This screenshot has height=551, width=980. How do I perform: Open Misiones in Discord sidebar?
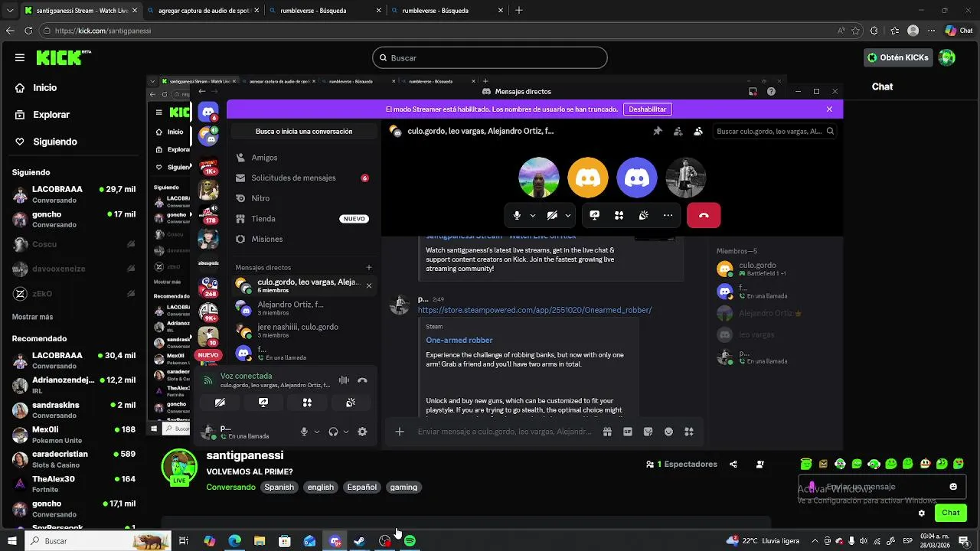(x=304, y=239)
